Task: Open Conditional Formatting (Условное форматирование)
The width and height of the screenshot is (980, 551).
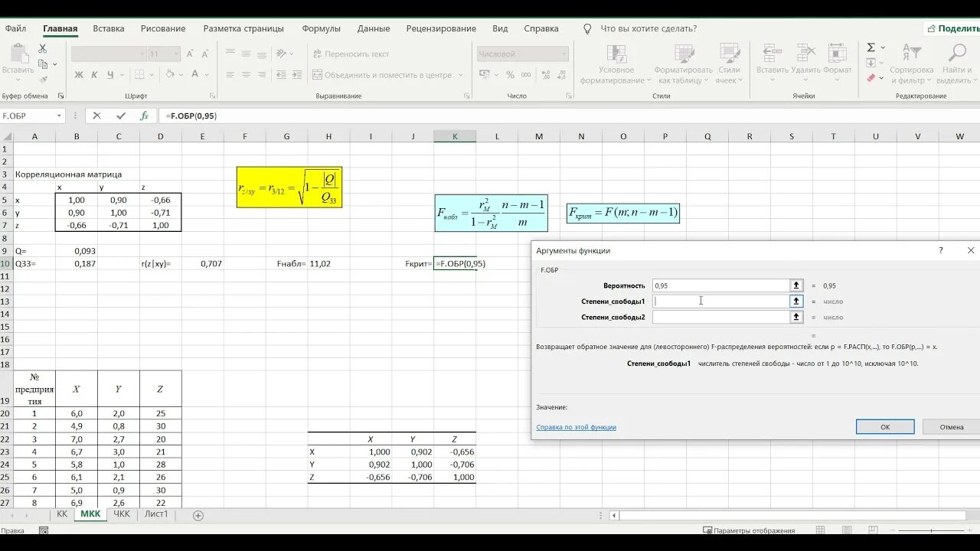Action: click(x=616, y=64)
